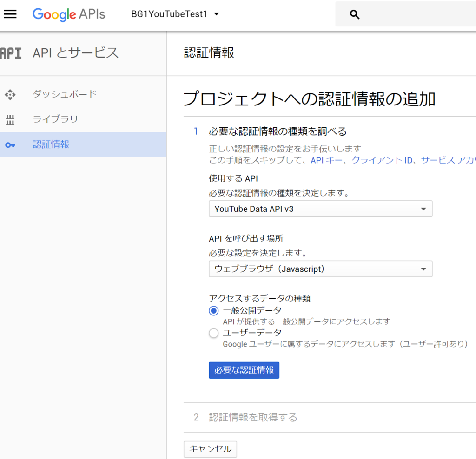Follow the API キー link

point(326,160)
